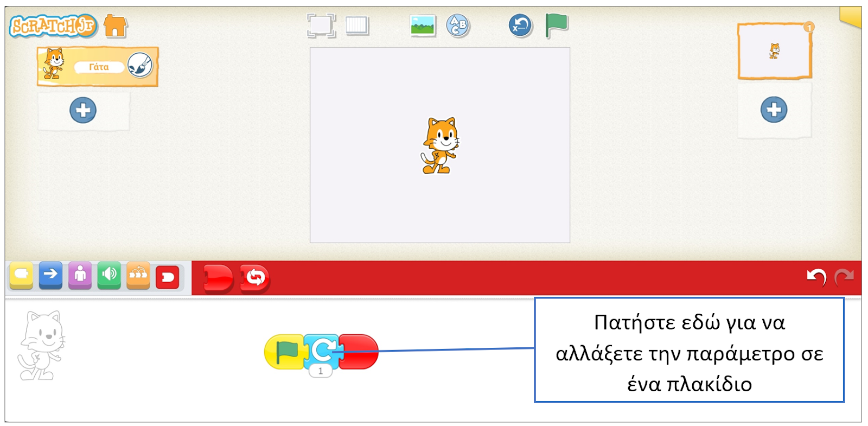Open the yellow triggering blocks category
The width and height of the screenshot is (868, 426).
(x=22, y=276)
